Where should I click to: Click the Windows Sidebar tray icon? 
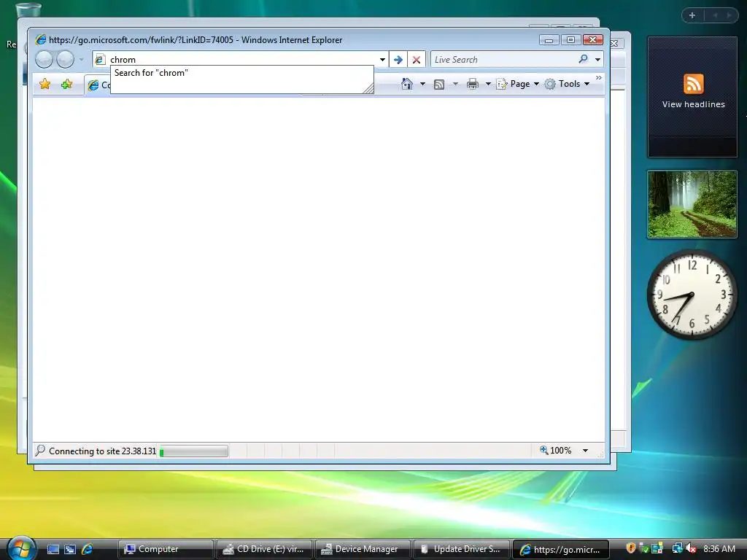pyautogui.click(x=657, y=548)
